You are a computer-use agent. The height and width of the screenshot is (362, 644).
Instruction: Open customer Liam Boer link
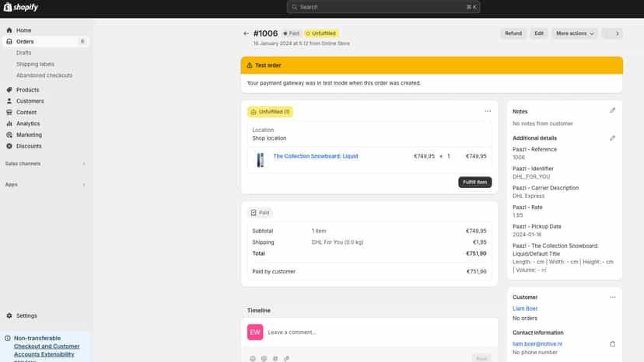525,308
